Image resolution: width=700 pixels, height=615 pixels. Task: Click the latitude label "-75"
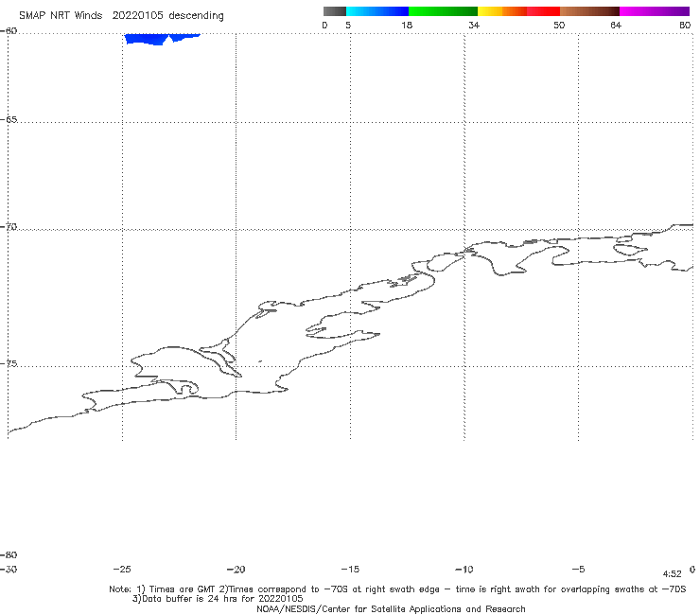tap(9, 364)
